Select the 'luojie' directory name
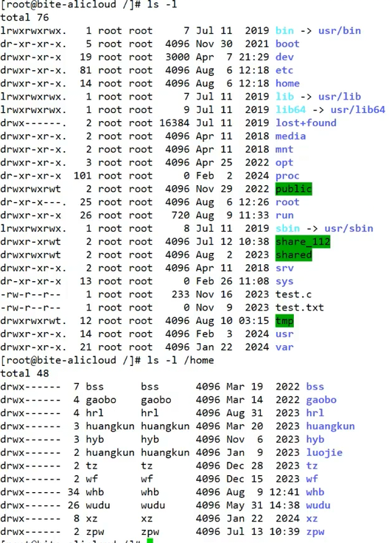Viewport: 392px width, 543px height. 324,453
